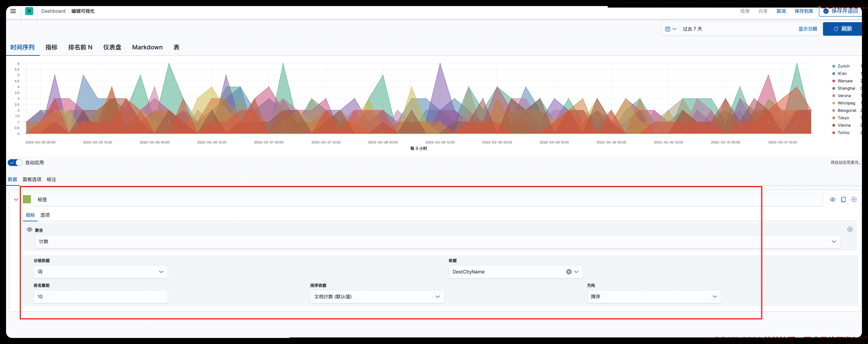The image size is (868, 344).
Task: Add a new series with the plus icon
Action: (x=854, y=199)
